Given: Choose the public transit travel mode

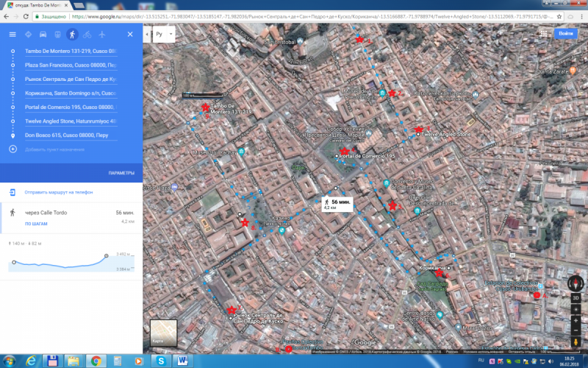Looking at the screenshot, I should (x=57, y=35).
